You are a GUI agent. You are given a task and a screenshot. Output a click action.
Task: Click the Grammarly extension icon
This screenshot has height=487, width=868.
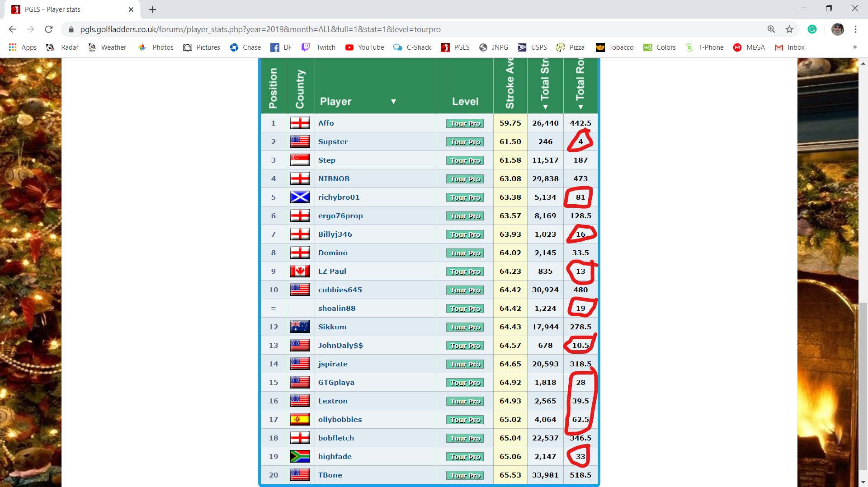pos(812,29)
